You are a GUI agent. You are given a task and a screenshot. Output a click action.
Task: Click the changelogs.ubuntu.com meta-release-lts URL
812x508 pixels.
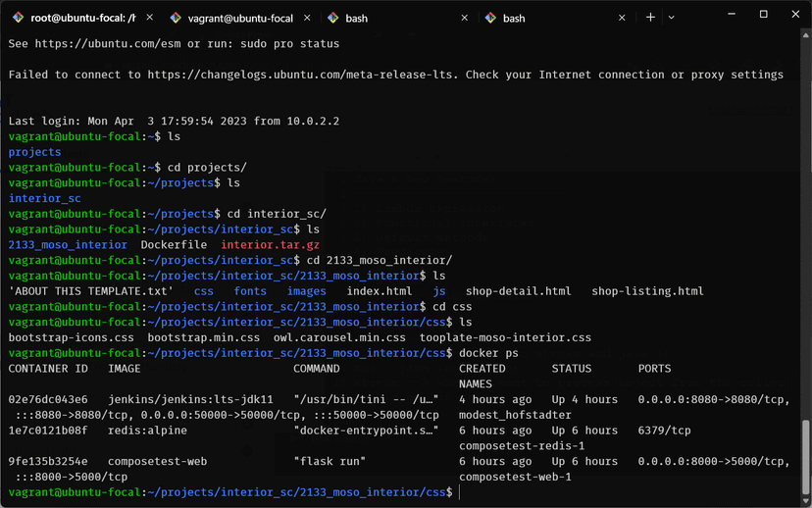click(x=302, y=75)
